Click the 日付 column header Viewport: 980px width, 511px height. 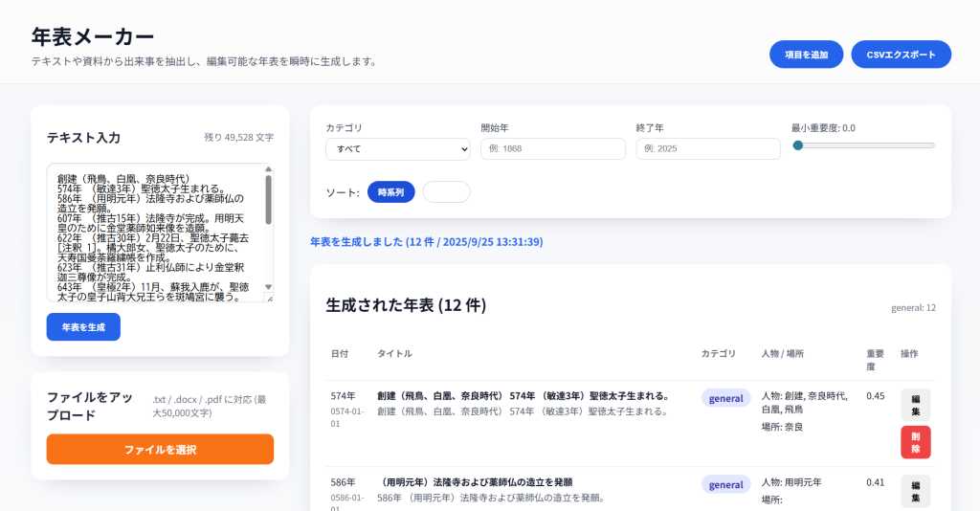[341, 353]
